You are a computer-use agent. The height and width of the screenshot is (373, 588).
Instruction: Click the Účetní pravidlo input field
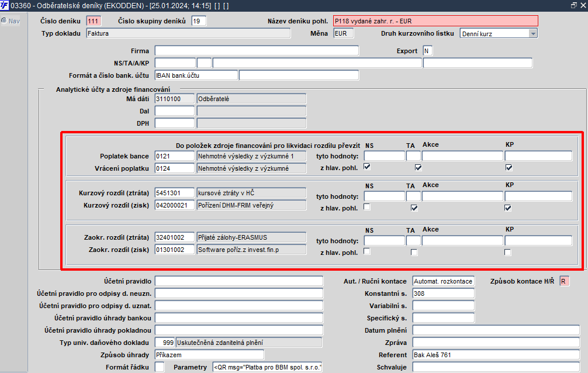239,281
